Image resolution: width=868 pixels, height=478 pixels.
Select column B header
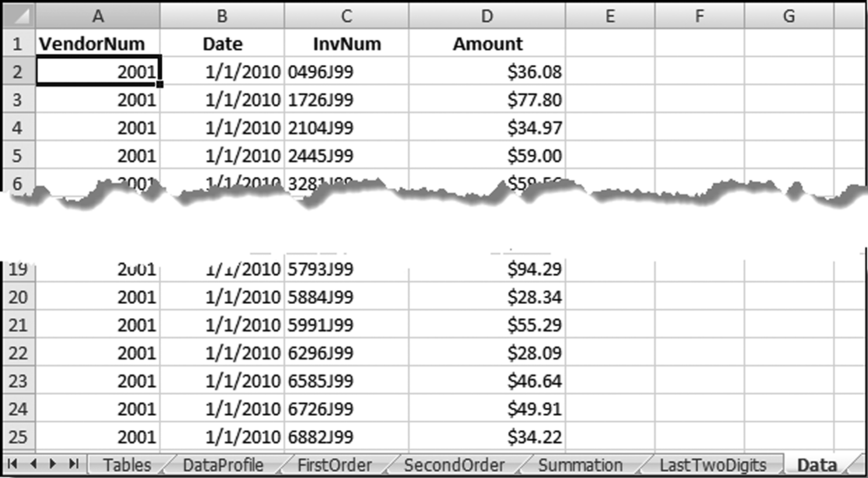point(222,16)
